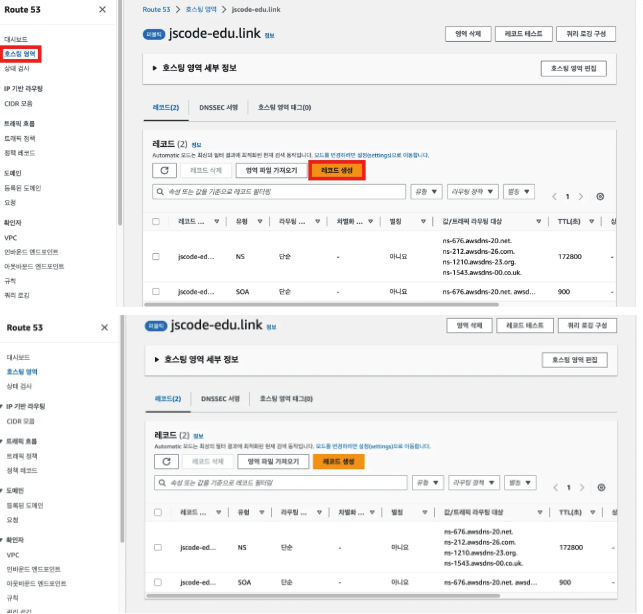Click 호스팅 영역 편집 button in lower screenshot
This screenshot has width=643, height=614.
tap(575, 360)
